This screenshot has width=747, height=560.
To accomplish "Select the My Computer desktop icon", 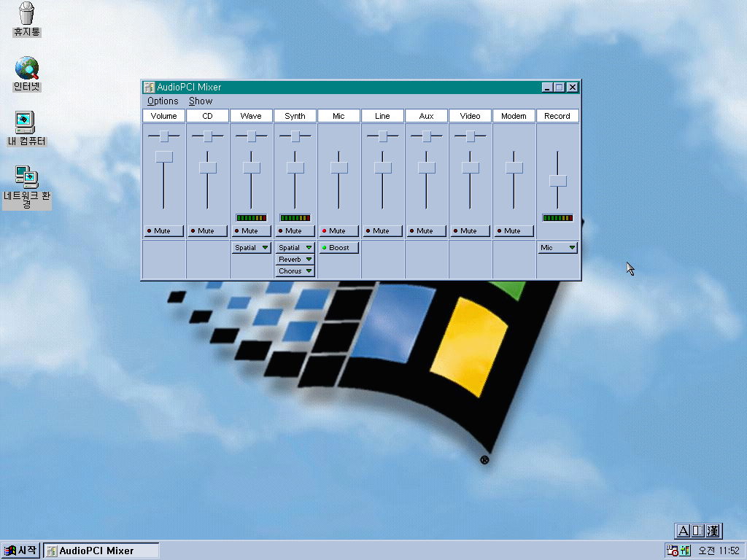I will (x=26, y=128).
